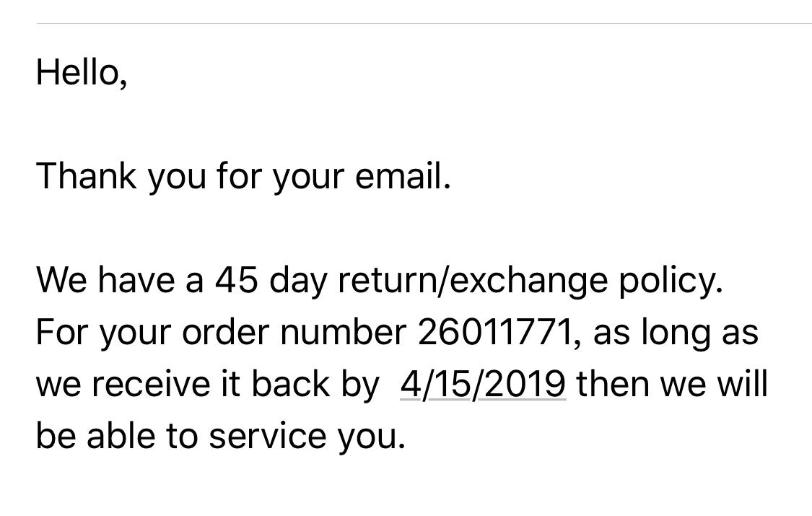Click the word "Thank" in the message
This screenshot has height=516, width=812.
(85, 176)
